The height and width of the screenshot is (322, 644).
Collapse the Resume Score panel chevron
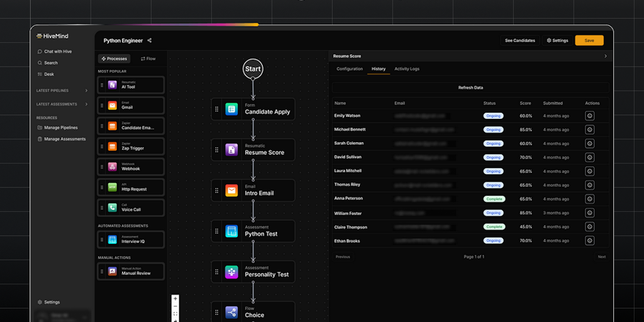point(606,56)
